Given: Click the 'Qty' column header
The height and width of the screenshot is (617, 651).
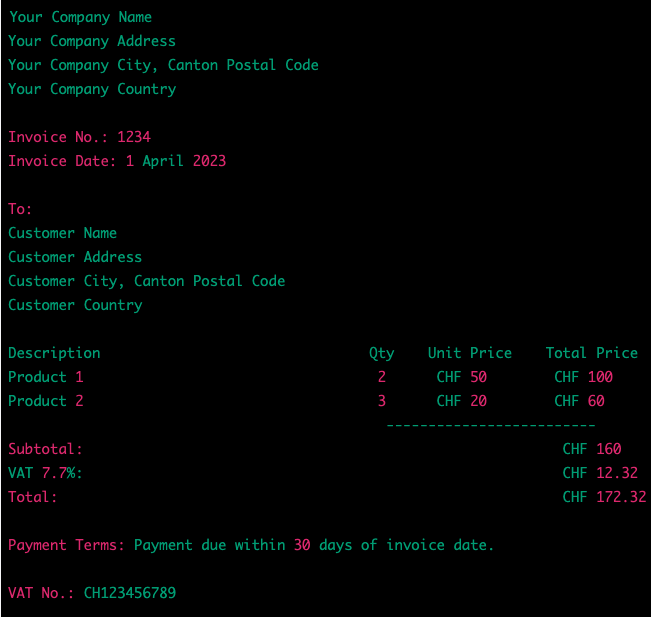Looking at the screenshot, I should tap(382, 353).
